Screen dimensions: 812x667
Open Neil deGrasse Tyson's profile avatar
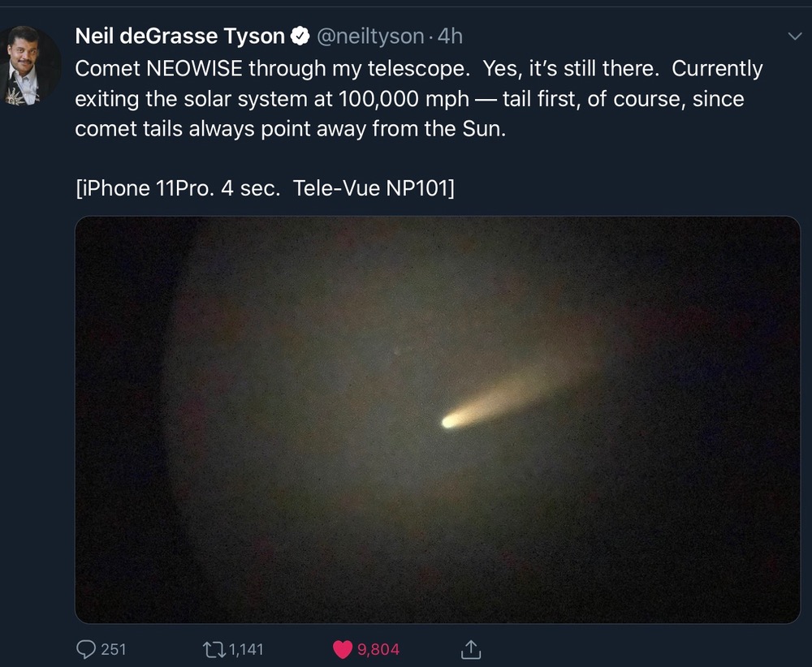tap(29, 66)
